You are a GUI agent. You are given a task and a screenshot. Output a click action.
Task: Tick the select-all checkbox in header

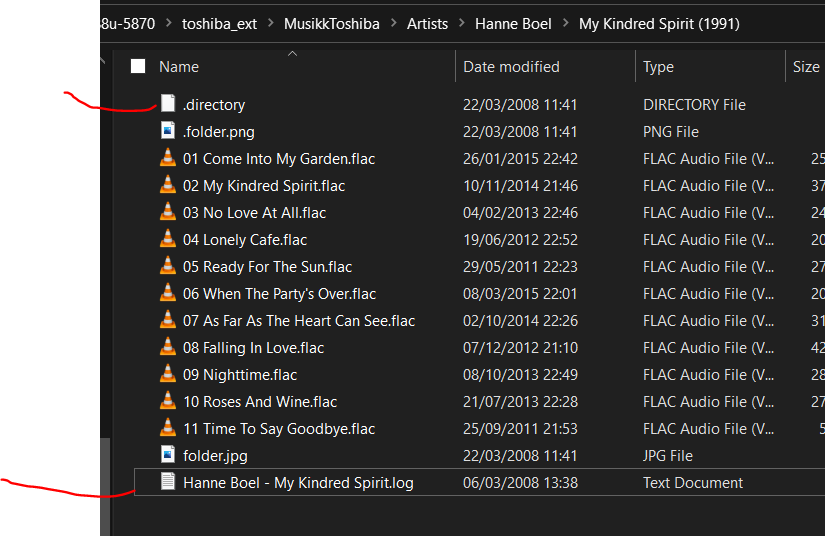coord(138,66)
